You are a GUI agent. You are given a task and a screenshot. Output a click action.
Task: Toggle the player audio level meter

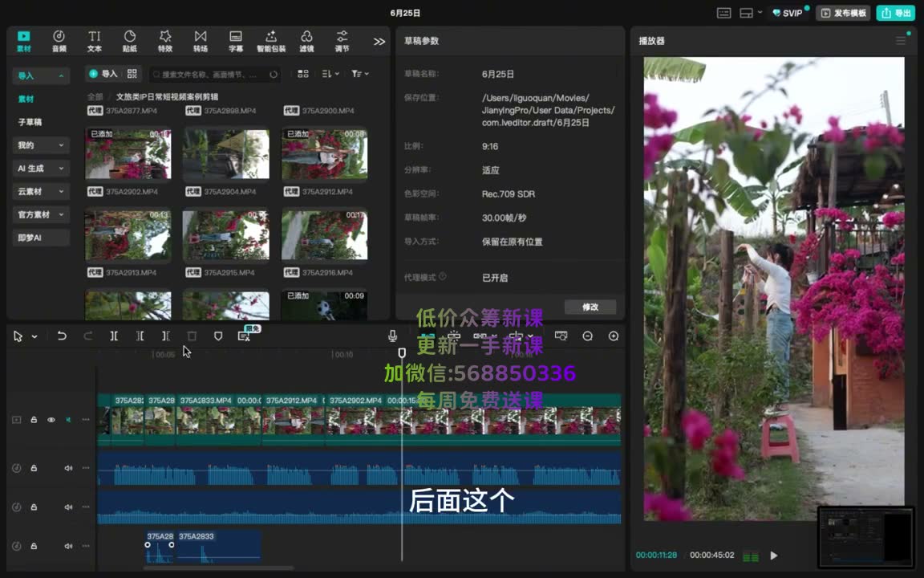[750, 556]
